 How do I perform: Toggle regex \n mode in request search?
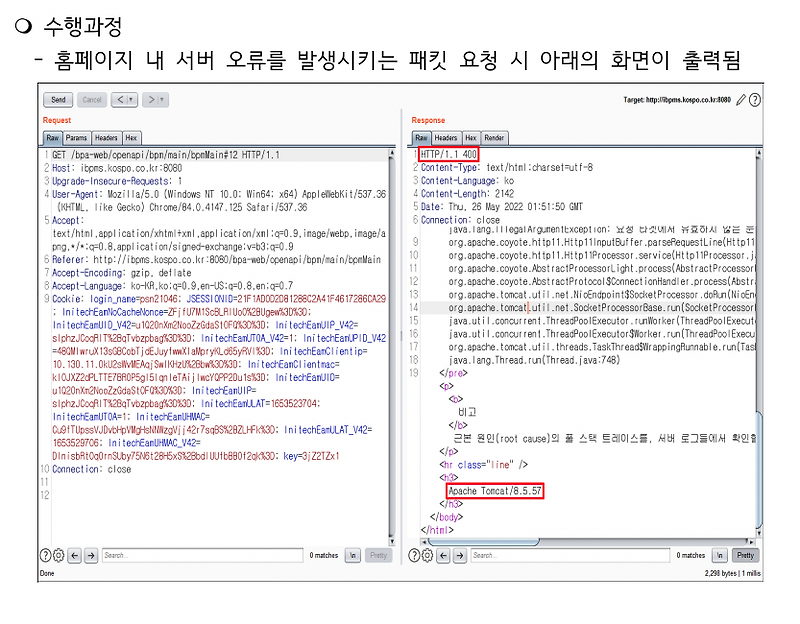coord(350,556)
